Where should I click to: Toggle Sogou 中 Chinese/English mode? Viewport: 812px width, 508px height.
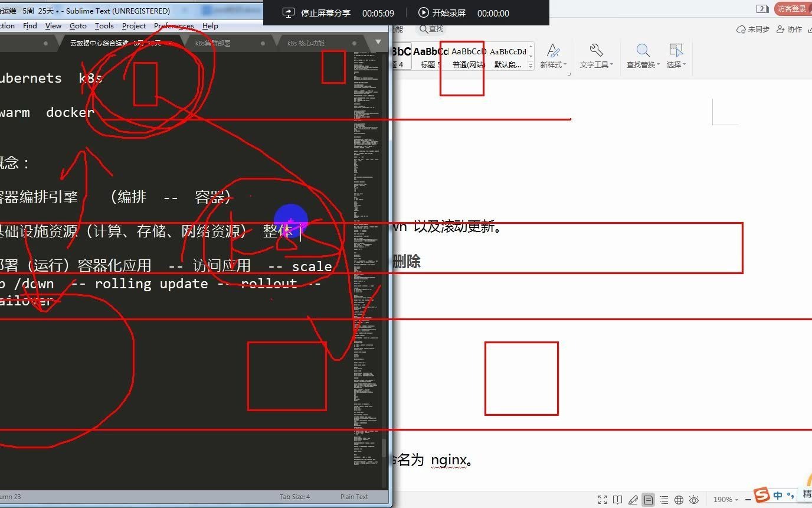pos(778,496)
